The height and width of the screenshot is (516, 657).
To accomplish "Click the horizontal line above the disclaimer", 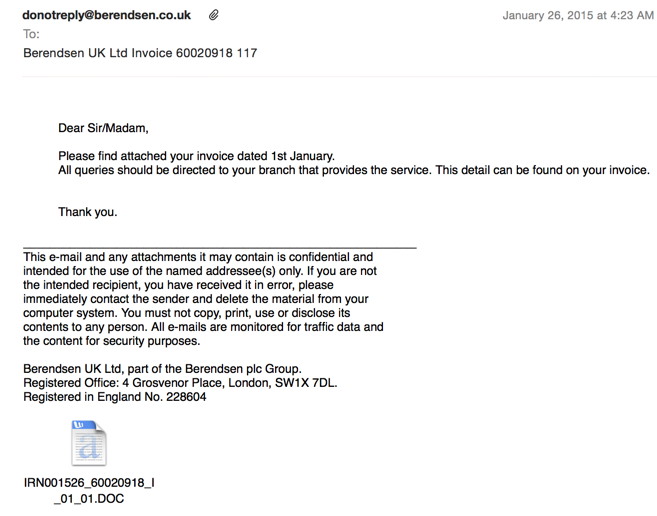I will point(219,246).
